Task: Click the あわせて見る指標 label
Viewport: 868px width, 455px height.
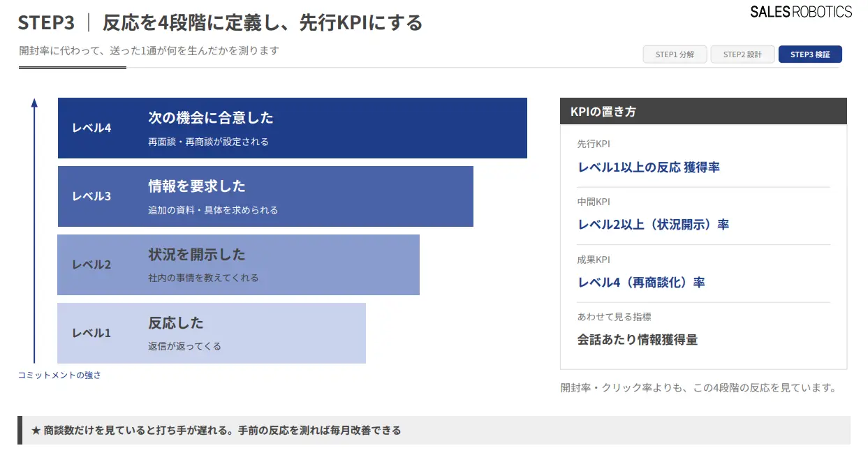Action: pyautogui.click(x=614, y=317)
